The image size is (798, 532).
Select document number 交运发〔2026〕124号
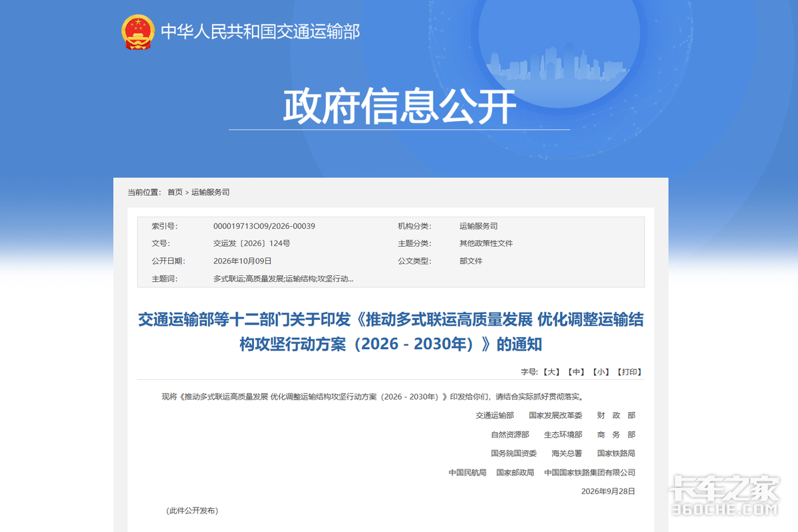point(251,243)
